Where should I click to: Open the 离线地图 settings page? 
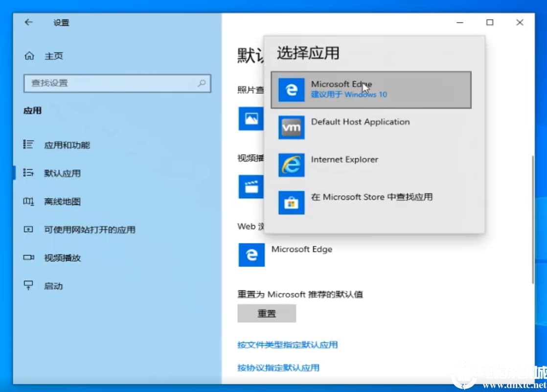(x=62, y=202)
